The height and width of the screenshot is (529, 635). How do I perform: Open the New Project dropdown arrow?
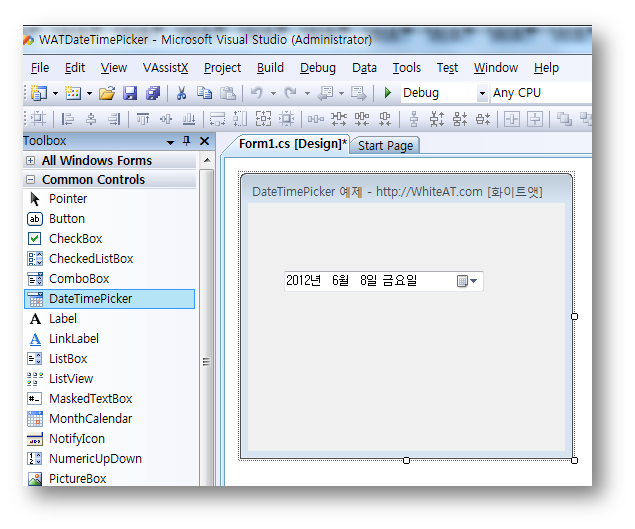55,94
